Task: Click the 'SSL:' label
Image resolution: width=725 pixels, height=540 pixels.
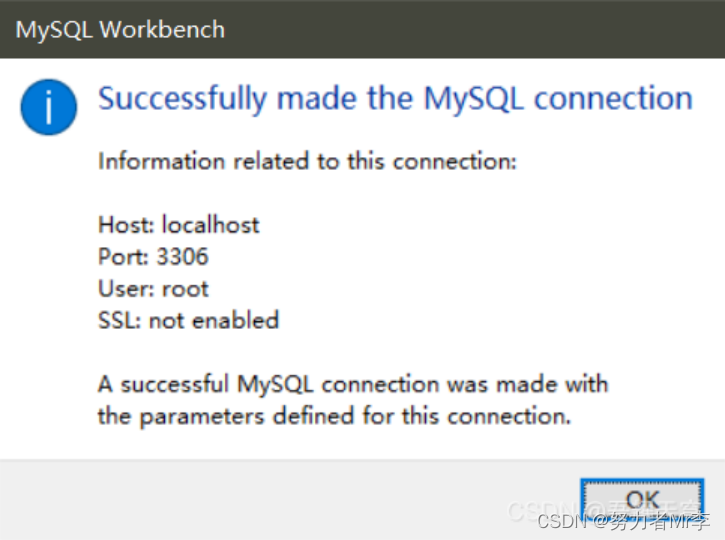Action: pos(120,320)
